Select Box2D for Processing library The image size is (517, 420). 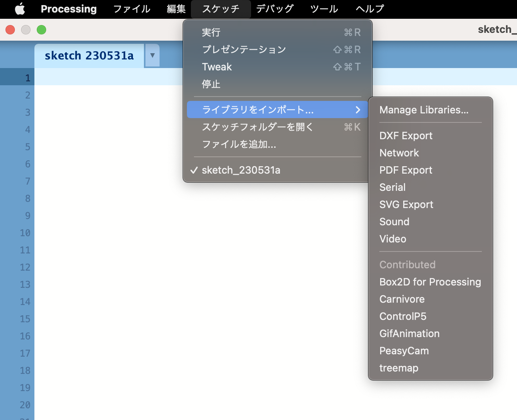coord(430,282)
